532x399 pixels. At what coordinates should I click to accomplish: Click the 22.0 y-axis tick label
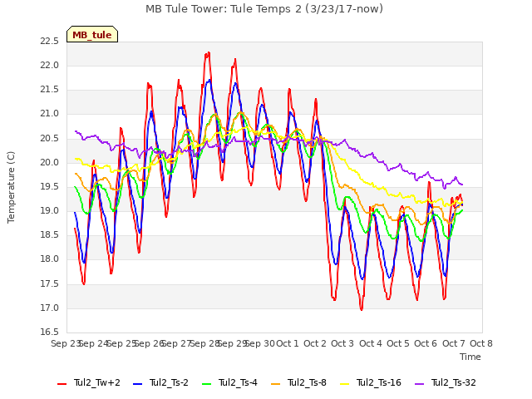point(50,66)
